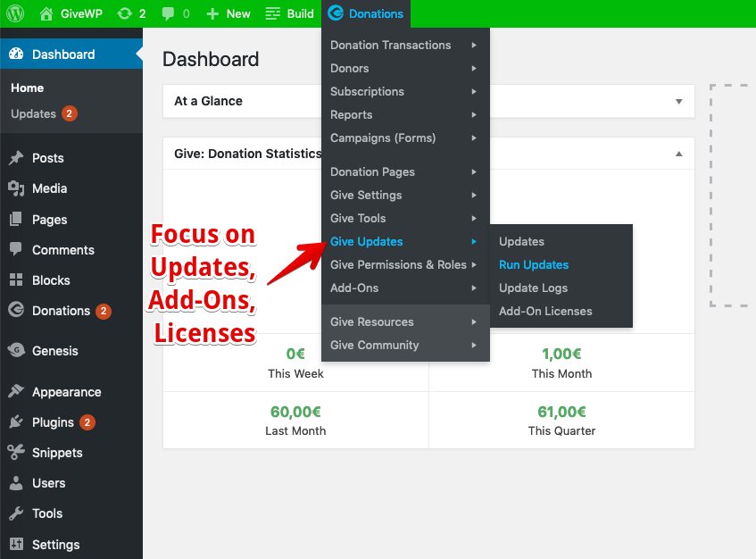Go to Home under Dashboard
The height and width of the screenshot is (559, 756).
tap(27, 88)
